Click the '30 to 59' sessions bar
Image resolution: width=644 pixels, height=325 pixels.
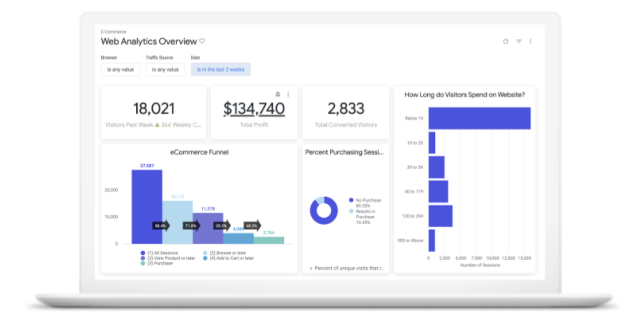click(436, 167)
